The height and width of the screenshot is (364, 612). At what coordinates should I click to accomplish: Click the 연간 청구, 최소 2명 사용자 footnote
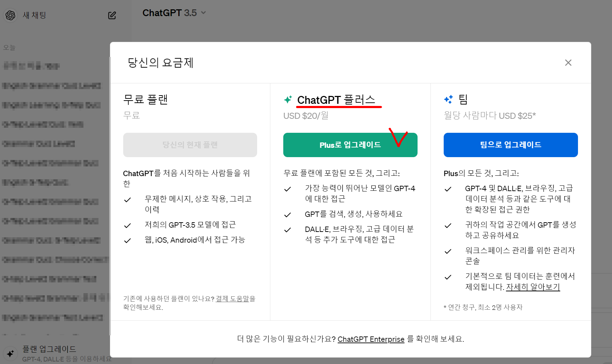[483, 307]
